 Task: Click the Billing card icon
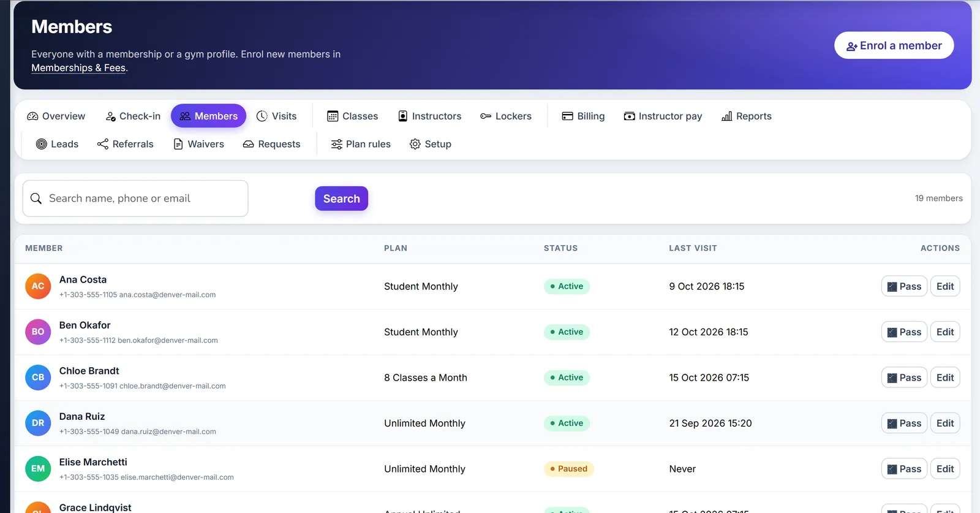tap(568, 116)
